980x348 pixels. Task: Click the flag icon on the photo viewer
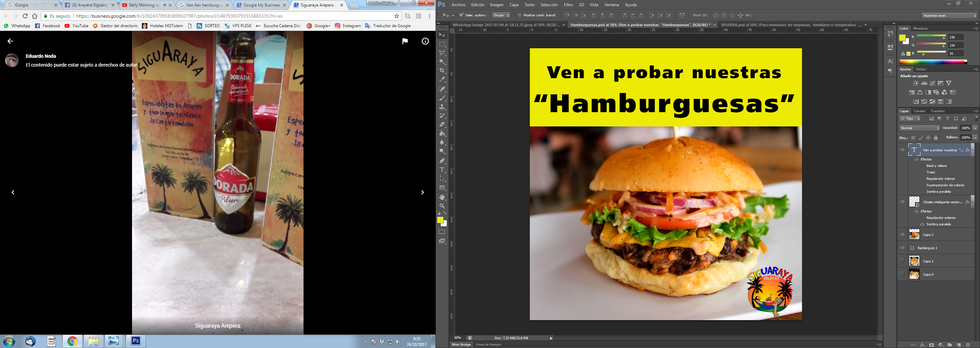[x=405, y=41]
